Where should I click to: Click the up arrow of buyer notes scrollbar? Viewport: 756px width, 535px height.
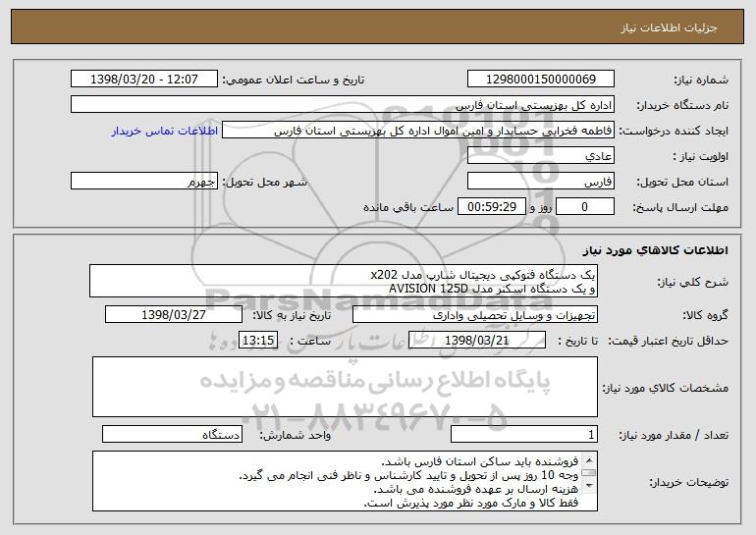588,458
